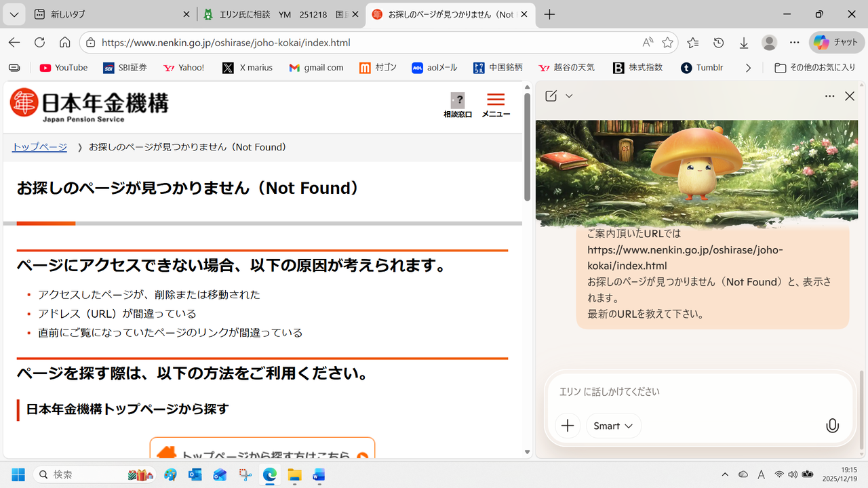Close the 新しいタブ tab
The image size is (868, 488).
[x=186, y=14]
